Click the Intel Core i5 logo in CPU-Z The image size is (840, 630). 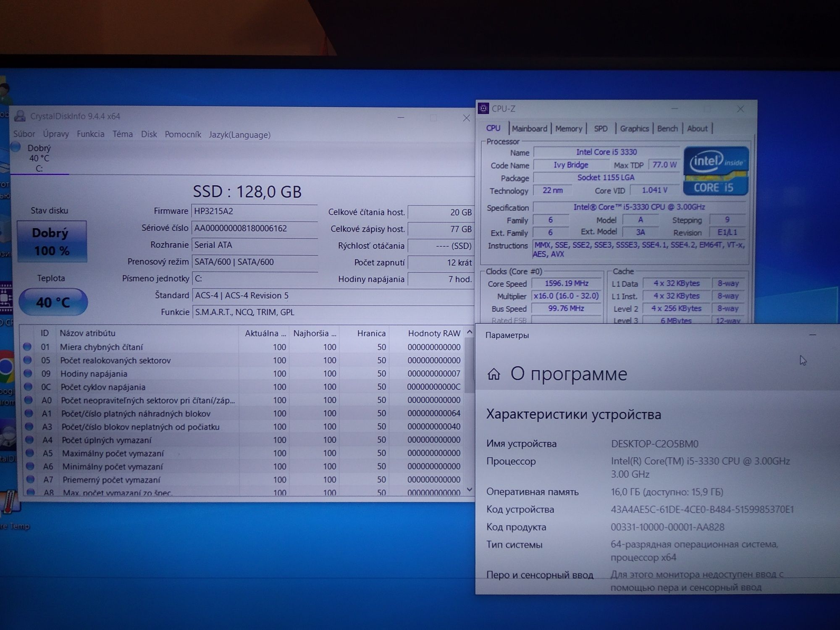point(716,171)
